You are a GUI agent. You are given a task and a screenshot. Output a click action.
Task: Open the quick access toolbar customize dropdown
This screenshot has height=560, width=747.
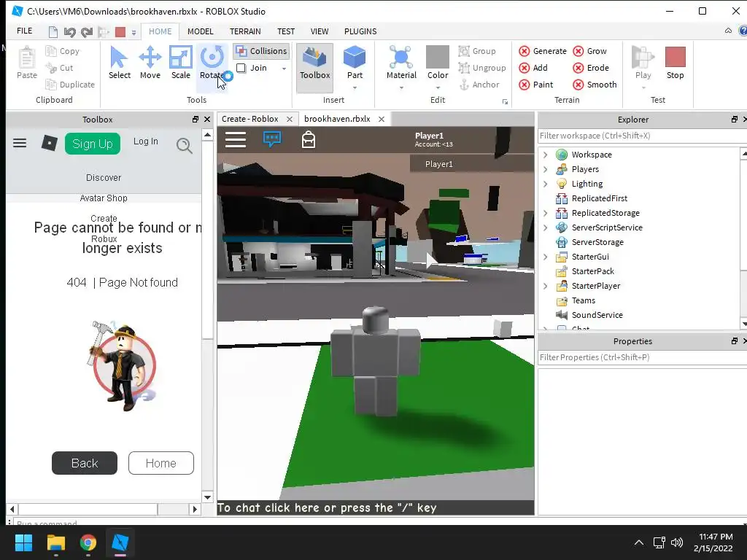click(134, 33)
